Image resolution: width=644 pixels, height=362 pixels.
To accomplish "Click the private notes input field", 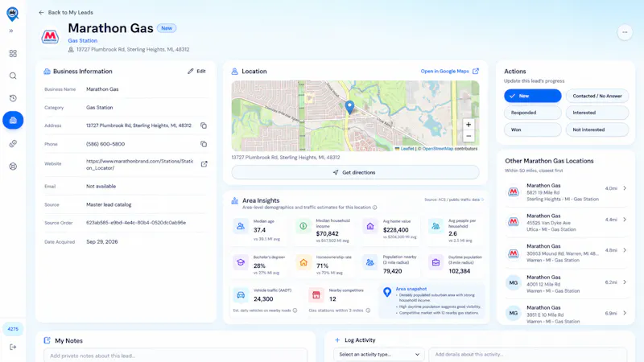I will [175, 355].
